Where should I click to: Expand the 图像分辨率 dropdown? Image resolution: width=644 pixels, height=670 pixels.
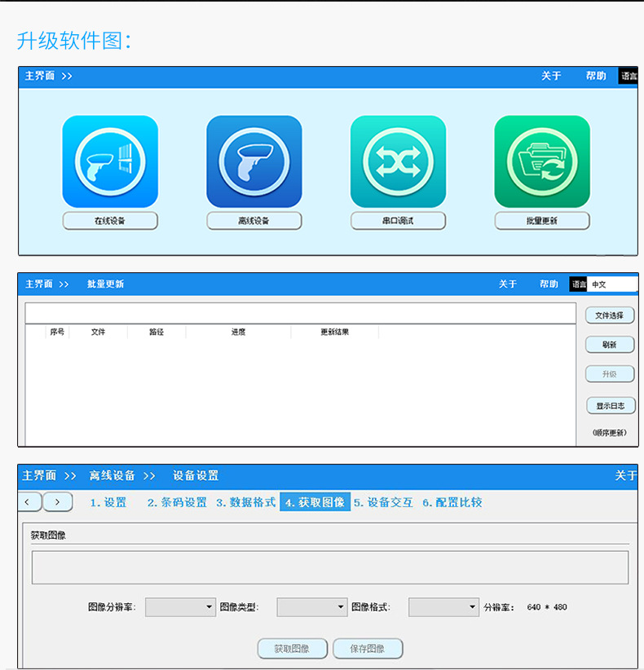(x=180, y=607)
